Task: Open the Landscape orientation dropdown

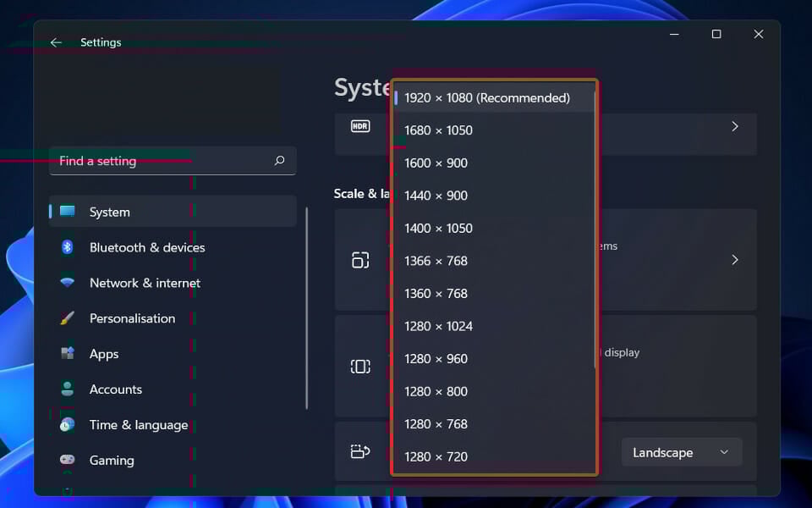Action: [x=682, y=452]
